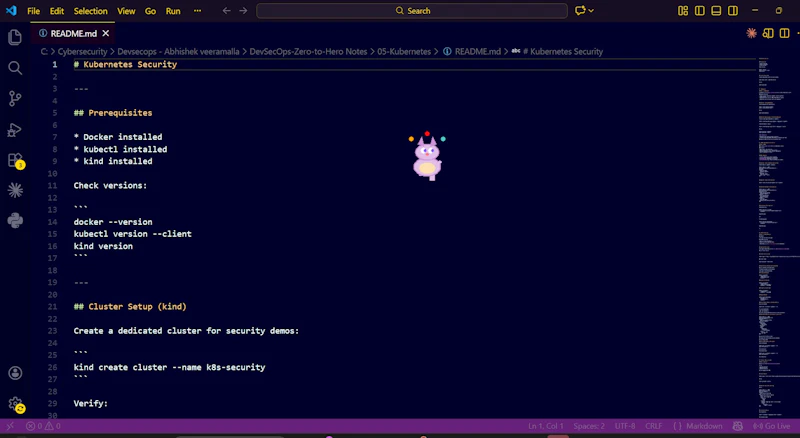Viewport: 800px width, 438px height.
Task: Open the Copilot chat icon in the title bar
Action: tap(580, 11)
